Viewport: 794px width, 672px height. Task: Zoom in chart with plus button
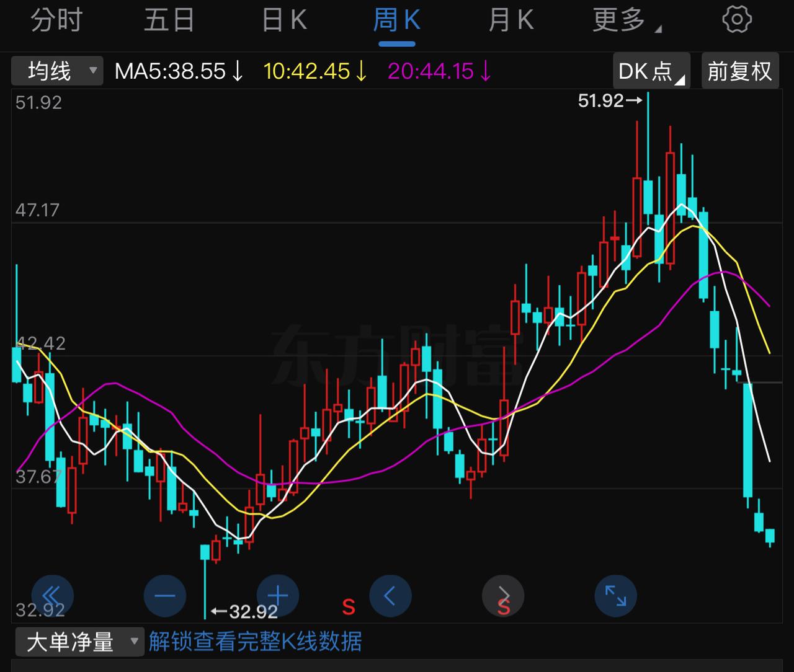pyautogui.click(x=278, y=596)
